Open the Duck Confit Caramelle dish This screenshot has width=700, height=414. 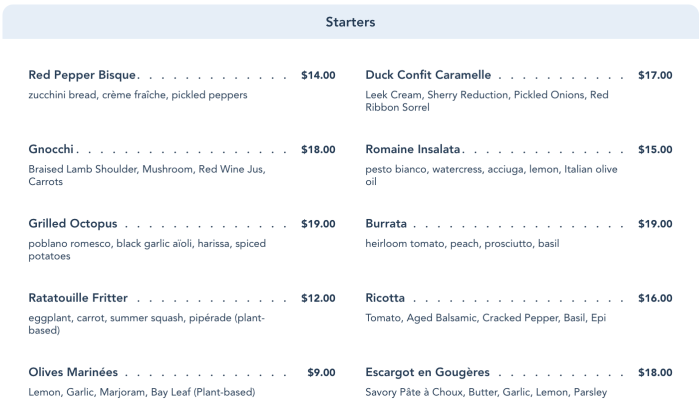(428, 75)
